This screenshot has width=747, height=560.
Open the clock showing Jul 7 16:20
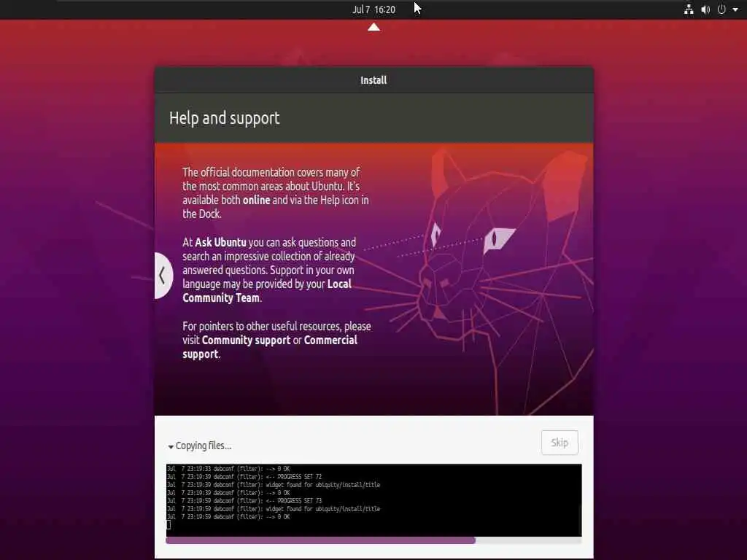373,9
